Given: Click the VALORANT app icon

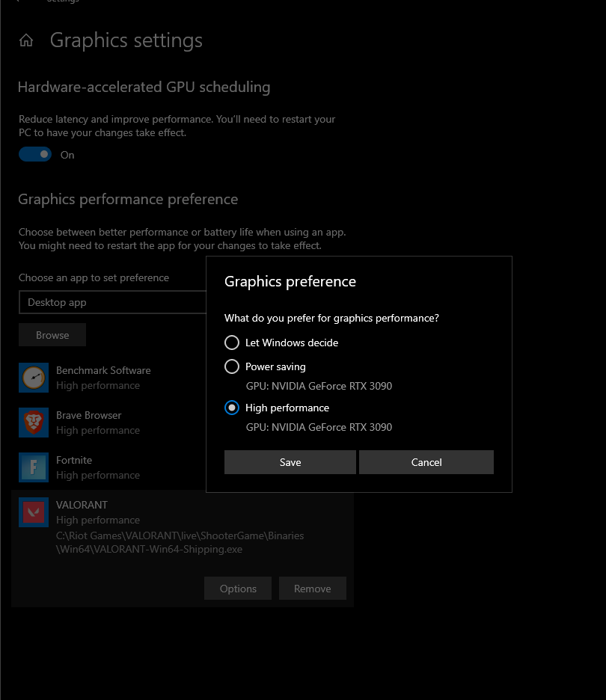Looking at the screenshot, I should coord(34,512).
